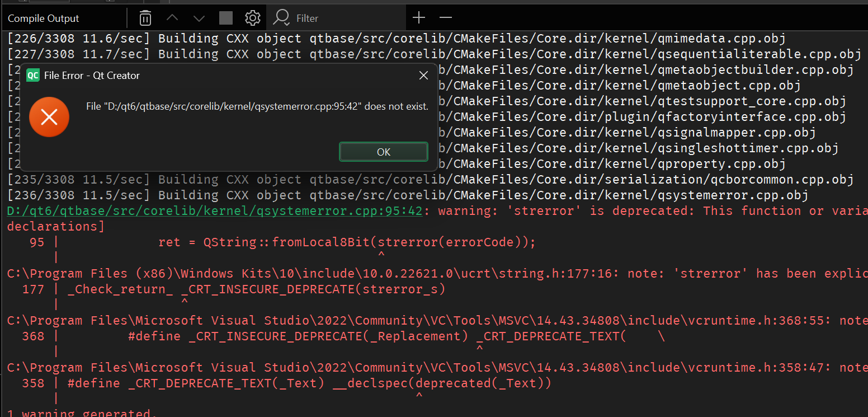Viewport: 868px width, 417px height.
Task: Click OK in File Error dialog
Action: 384,152
